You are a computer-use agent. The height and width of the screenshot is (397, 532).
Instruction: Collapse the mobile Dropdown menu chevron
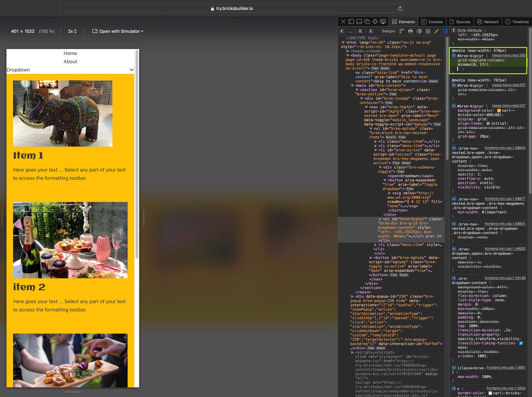[132, 70]
